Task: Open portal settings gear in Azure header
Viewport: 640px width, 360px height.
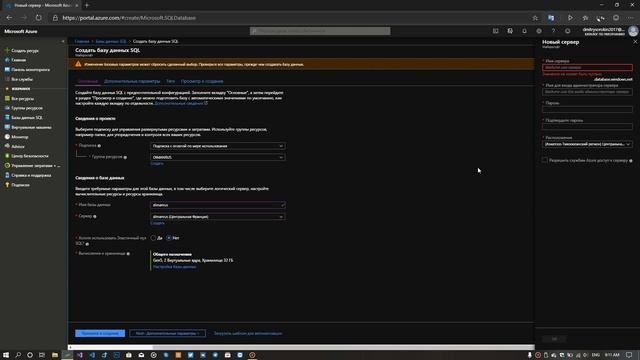Action: pyautogui.click(x=539, y=31)
